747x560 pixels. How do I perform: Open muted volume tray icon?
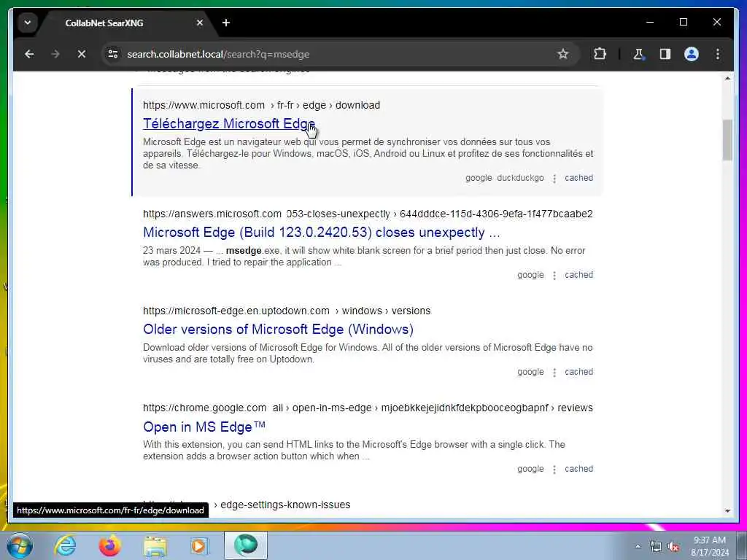[x=673, y=547]
